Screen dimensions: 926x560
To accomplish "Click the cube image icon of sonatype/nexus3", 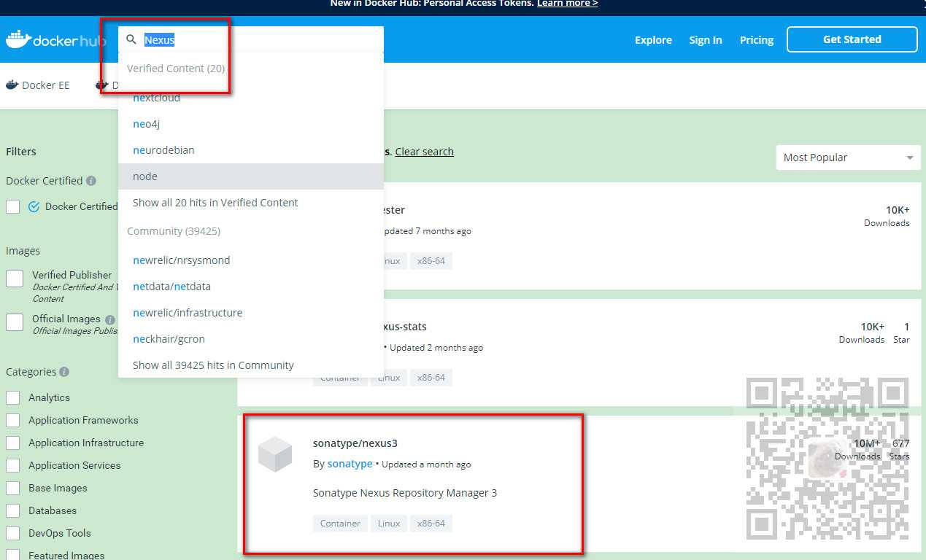I will tap(274, 454).
